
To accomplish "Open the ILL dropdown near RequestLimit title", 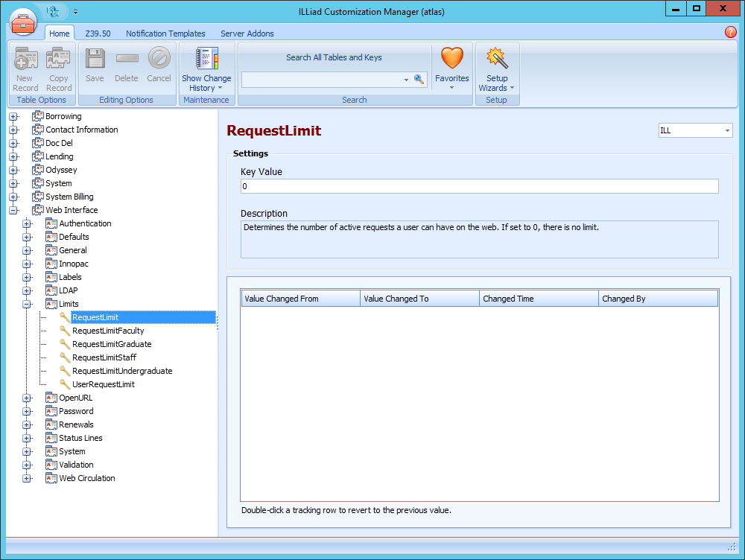I will click(729, 130).
